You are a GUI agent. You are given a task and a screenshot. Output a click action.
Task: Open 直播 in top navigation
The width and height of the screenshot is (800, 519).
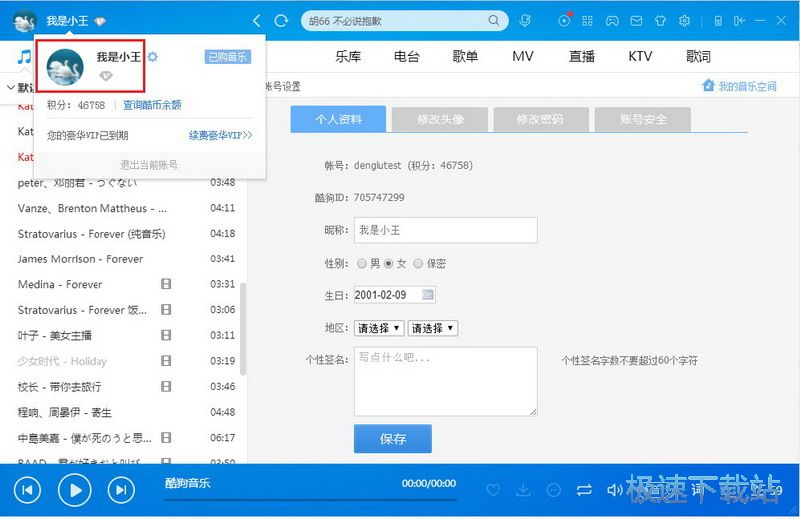pyautogui.click(x=582, y=56)
